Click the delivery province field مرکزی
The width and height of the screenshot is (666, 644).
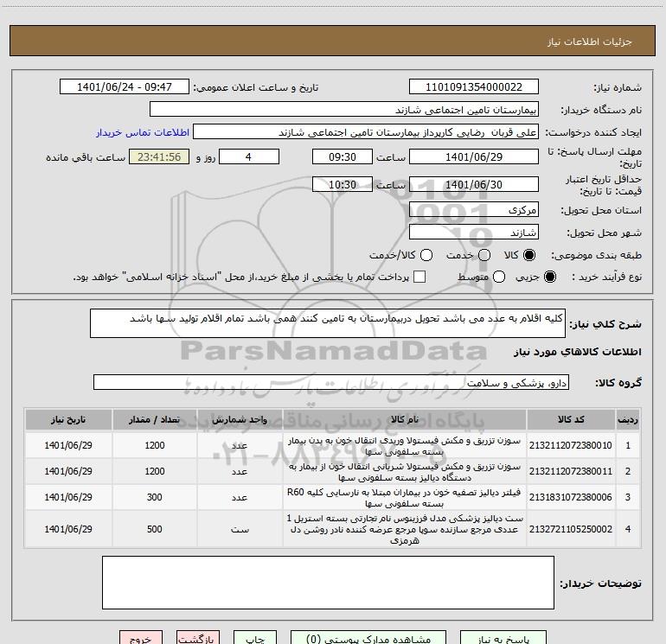coord(474,209)
